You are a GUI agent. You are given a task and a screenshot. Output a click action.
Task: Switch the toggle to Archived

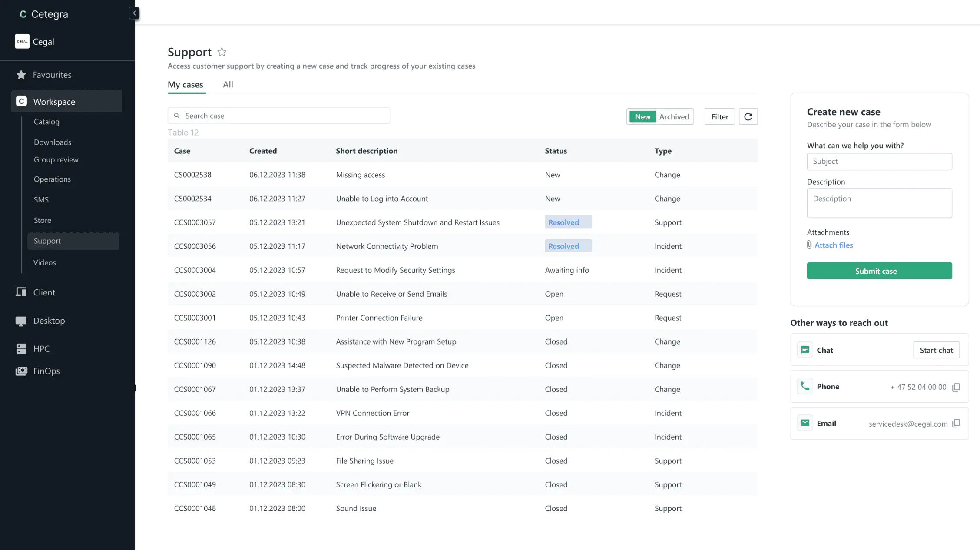pos(674,116)
